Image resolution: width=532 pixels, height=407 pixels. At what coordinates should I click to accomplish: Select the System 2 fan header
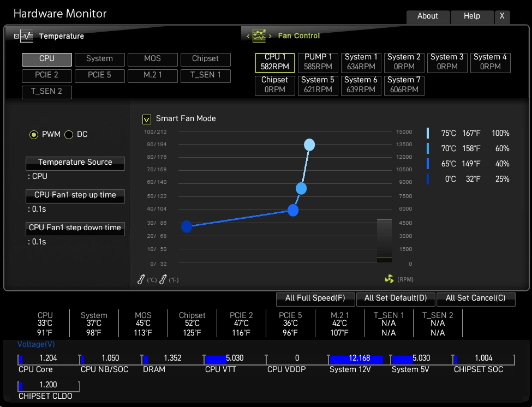pyautogui.click(x=404, y=63)
